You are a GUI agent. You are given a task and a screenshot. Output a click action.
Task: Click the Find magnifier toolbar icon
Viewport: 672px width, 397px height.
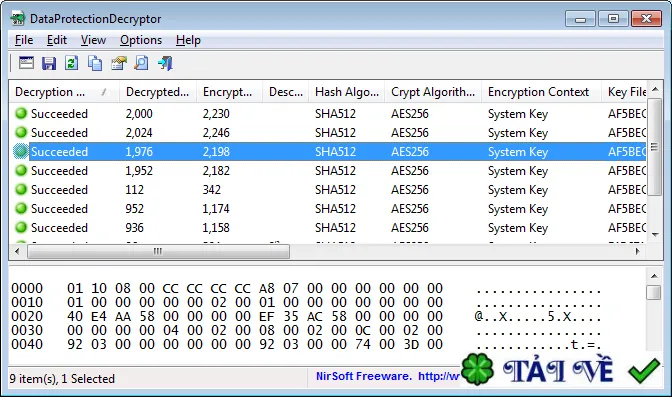pos(141,63)
